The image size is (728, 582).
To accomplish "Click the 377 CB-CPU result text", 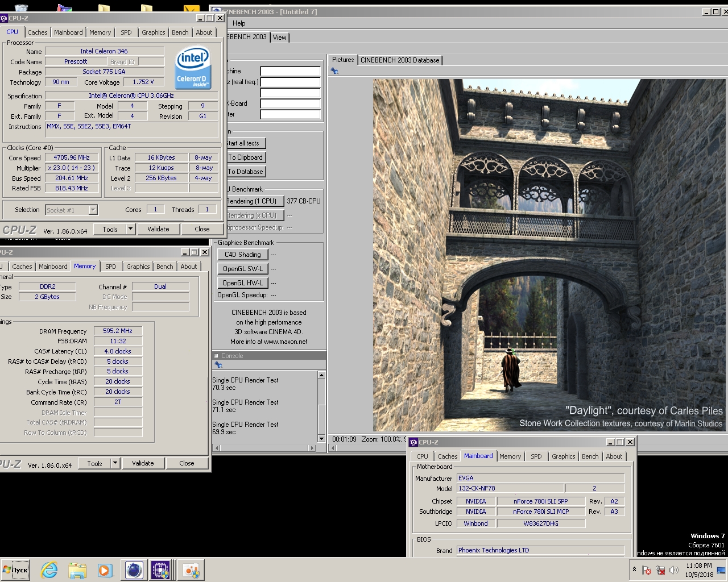I will (304, 201).
